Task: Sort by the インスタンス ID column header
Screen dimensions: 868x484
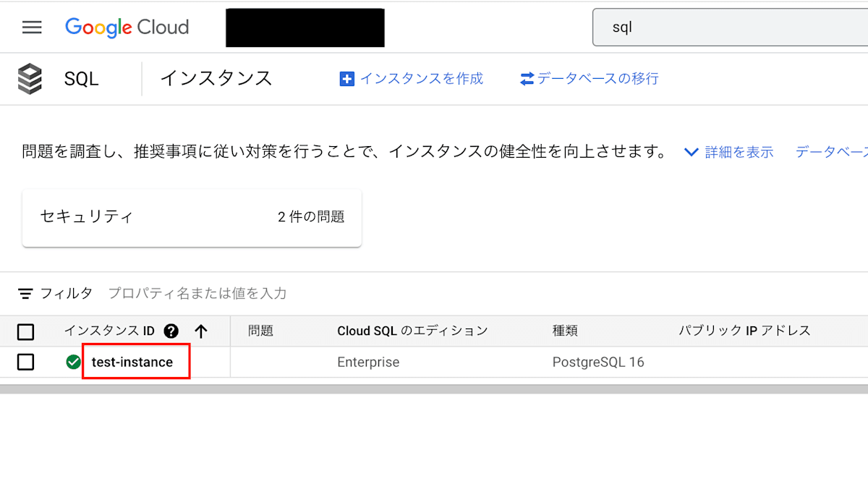Action: tap(109, 331)
